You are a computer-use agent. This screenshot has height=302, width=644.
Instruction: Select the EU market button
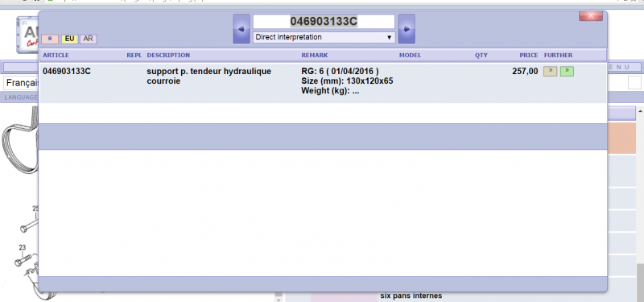pyautogui.click(x=69, y=39)
